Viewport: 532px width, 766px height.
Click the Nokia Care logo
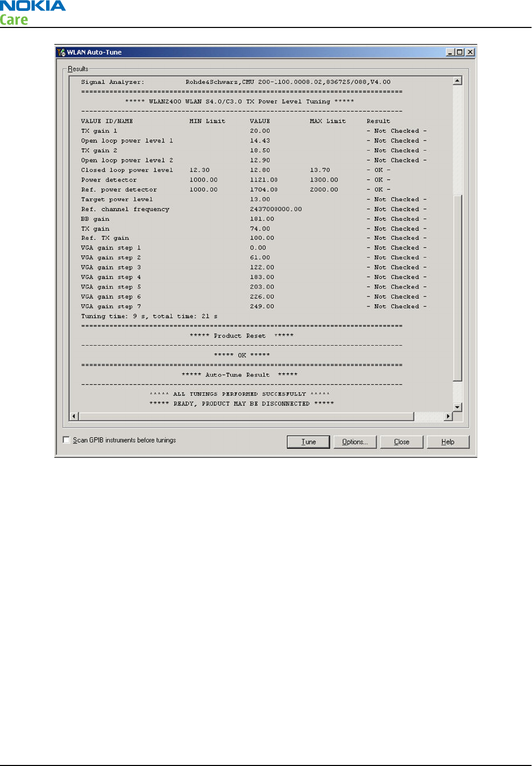click(33, 13)
